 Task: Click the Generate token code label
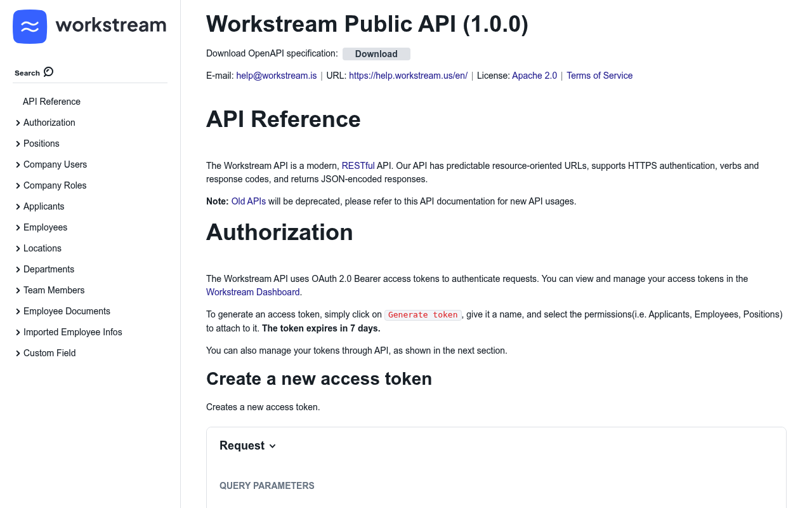pyautogui.click(x=422, y=315)
